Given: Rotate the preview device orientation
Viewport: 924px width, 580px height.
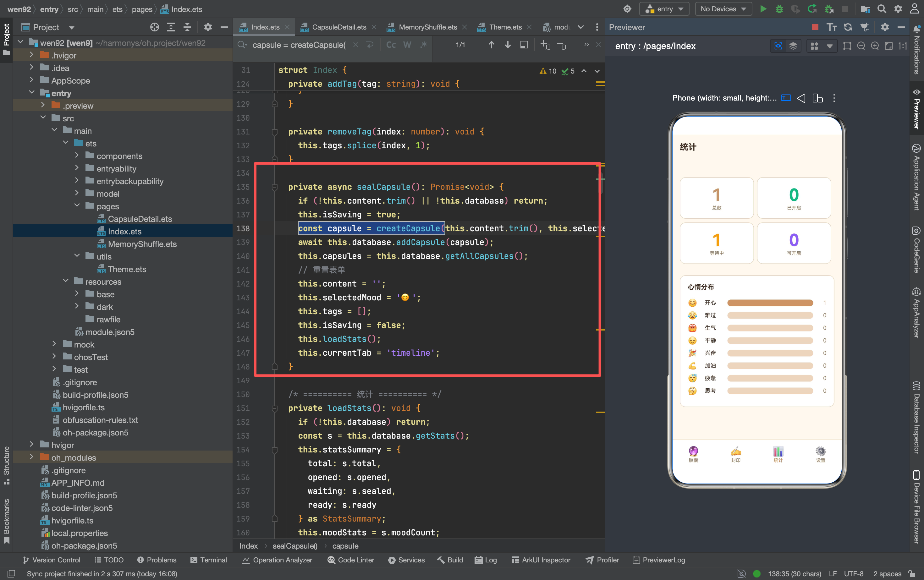Looking at the screenshot, I should [x=817, y=98].
